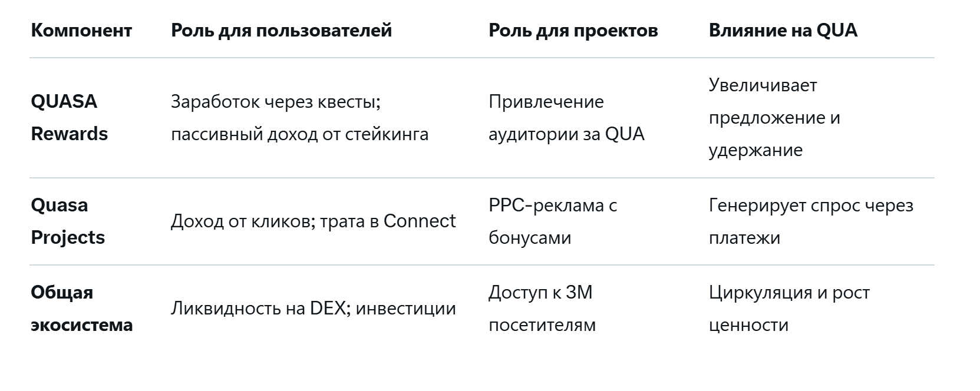Click the 'PPC-реклама с бонусами' cell
Viewport: 980px width, 391px height.
click(552, 221)
